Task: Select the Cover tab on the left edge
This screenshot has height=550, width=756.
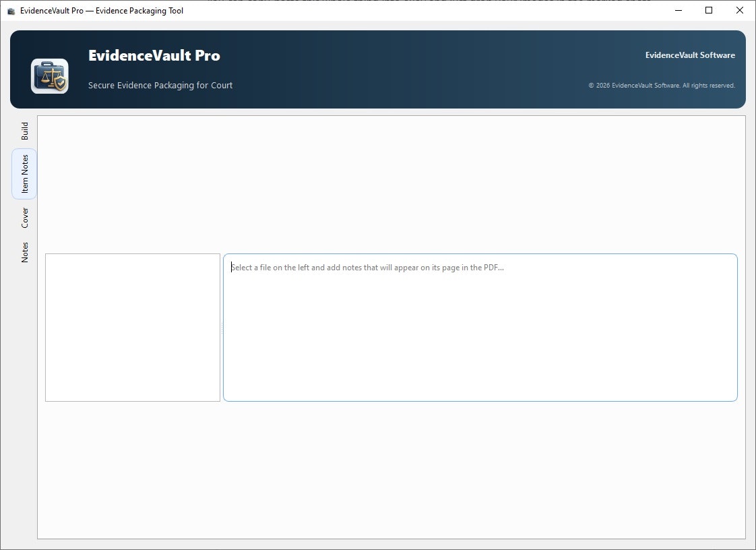Action: click(x=24, y=218)
